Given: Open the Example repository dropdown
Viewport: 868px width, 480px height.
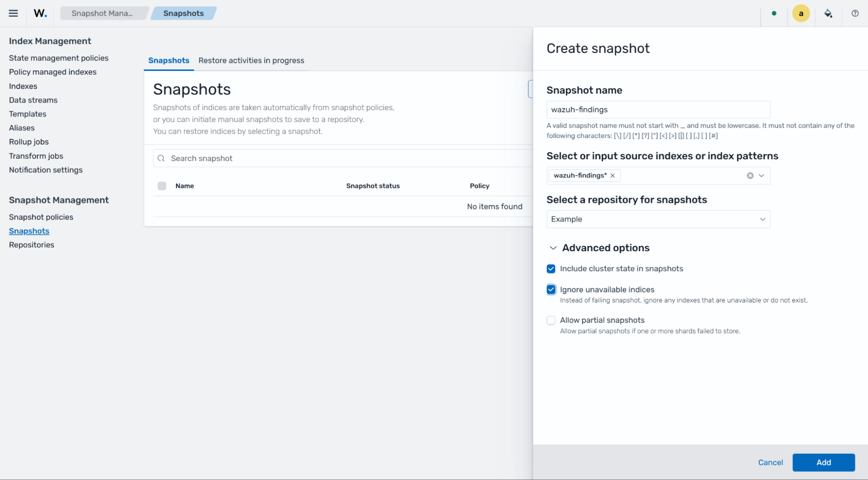Looking at the screenshot, I should [x=658, y=219].
